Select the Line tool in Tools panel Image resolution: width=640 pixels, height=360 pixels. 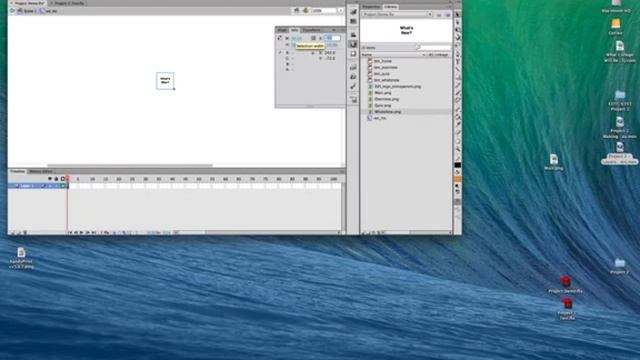(x=458, y=69)
